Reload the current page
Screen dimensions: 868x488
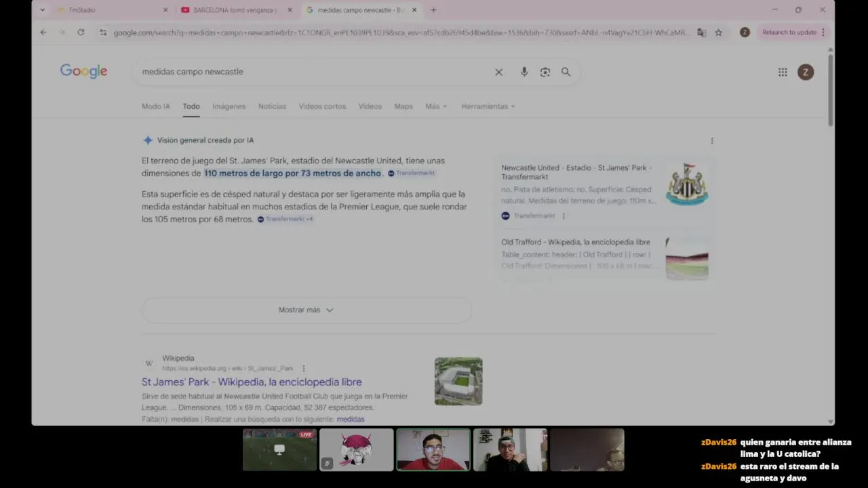(81, 32)
